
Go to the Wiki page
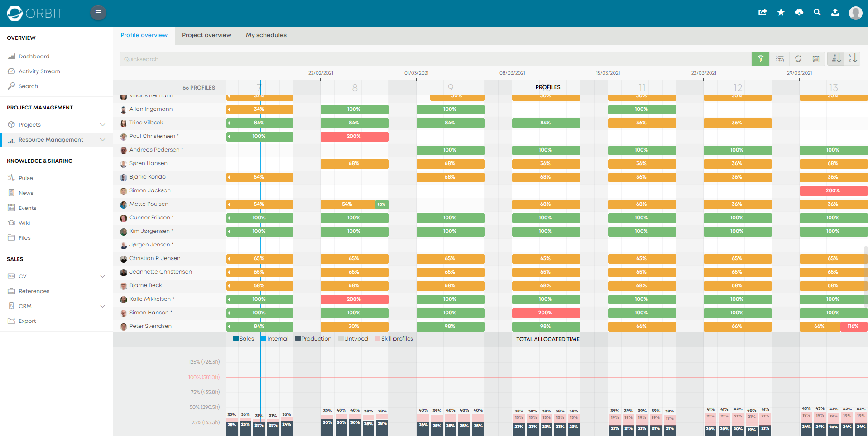coord(24,223)
